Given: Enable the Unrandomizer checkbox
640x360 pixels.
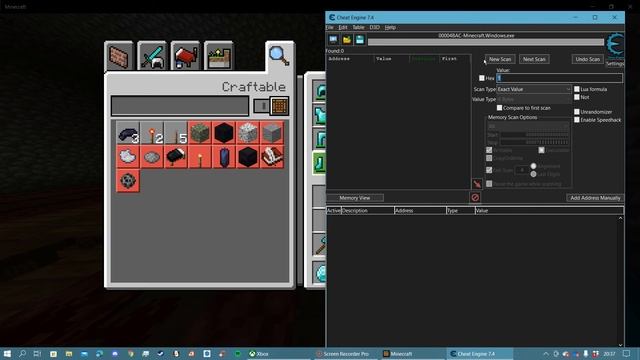Looking at the screenshot, I should [577, 111].
